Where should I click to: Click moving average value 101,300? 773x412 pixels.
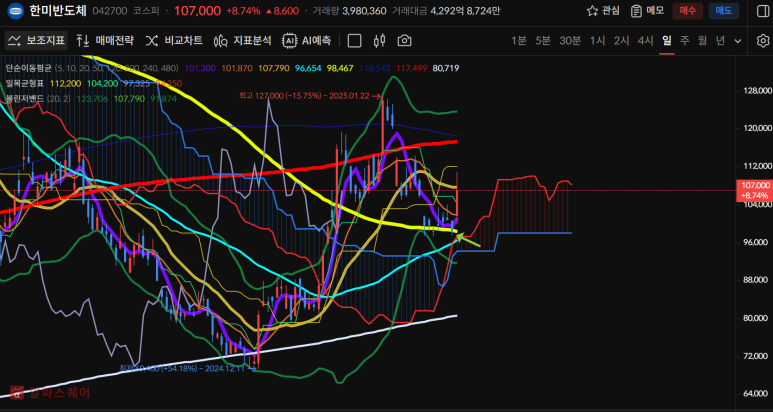pos(199,68)
